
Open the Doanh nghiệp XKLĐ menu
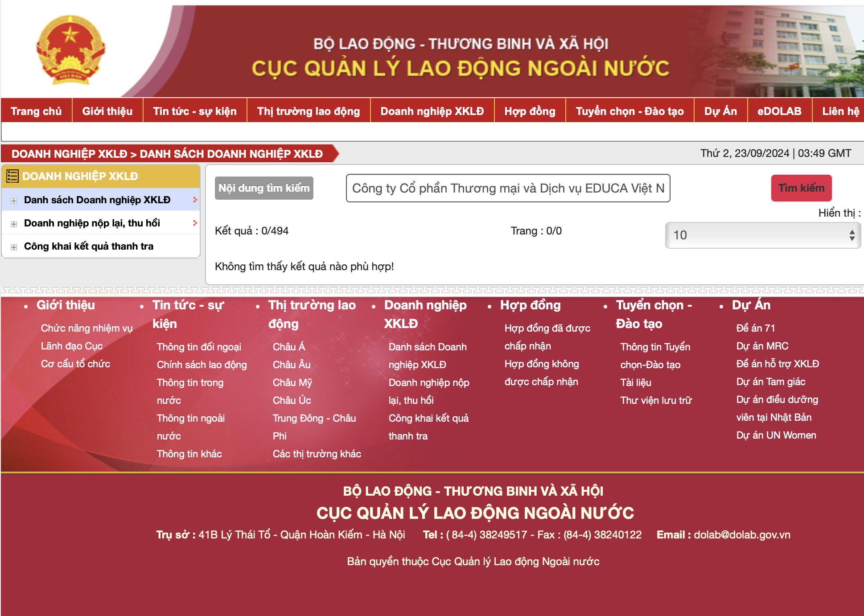point(432,111)
